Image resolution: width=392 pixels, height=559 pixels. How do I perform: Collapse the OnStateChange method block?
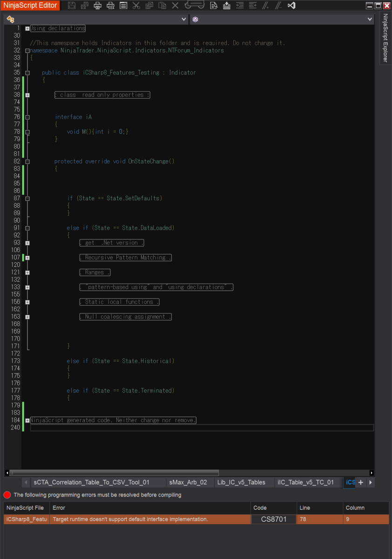pos(27,162)
